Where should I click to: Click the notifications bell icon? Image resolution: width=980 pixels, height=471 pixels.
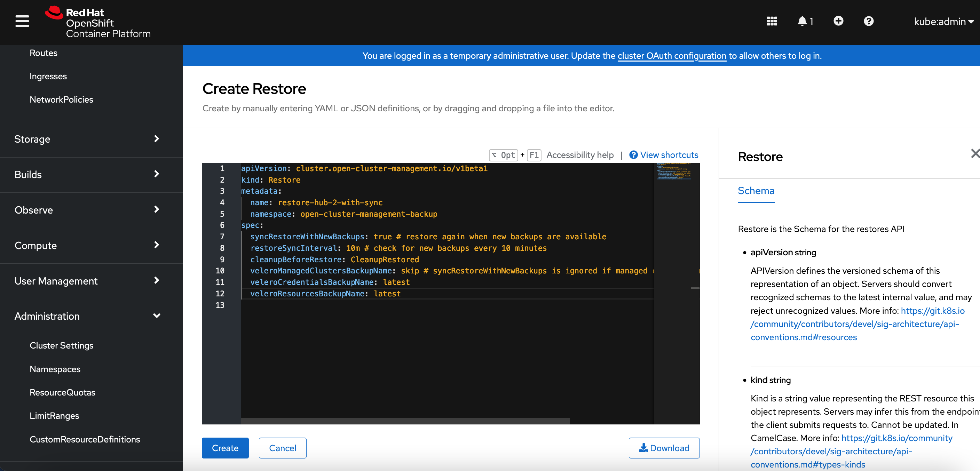tap(802, 21)
